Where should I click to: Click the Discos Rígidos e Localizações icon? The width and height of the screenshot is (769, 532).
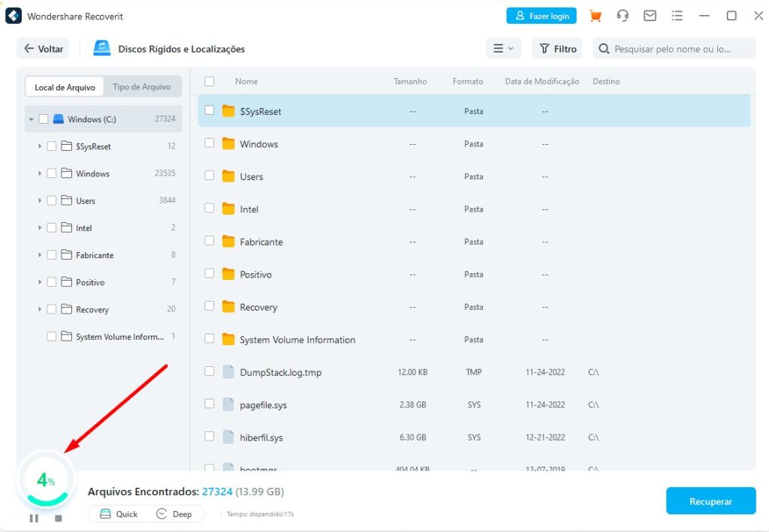[x=102, y=48]
